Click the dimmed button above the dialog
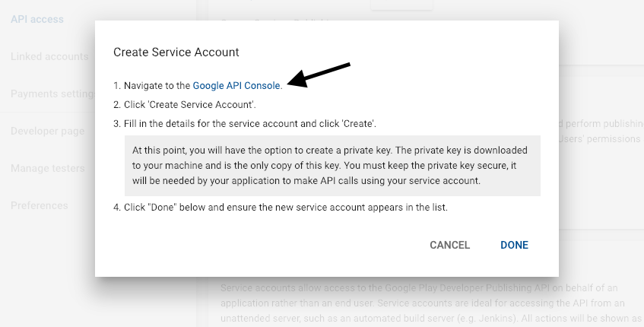This screenshot has width=644, height=327. pos(401,5)
